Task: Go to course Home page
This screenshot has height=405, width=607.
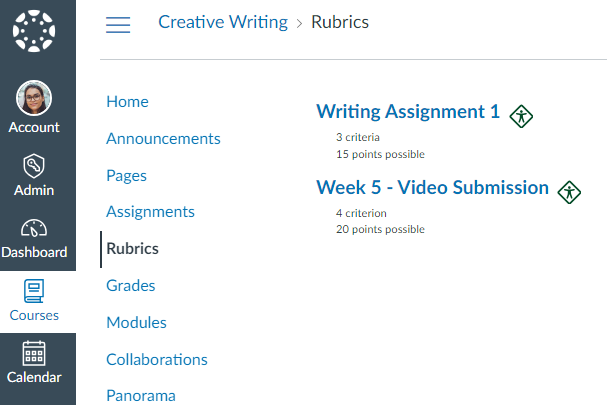Action: [127, 101]
